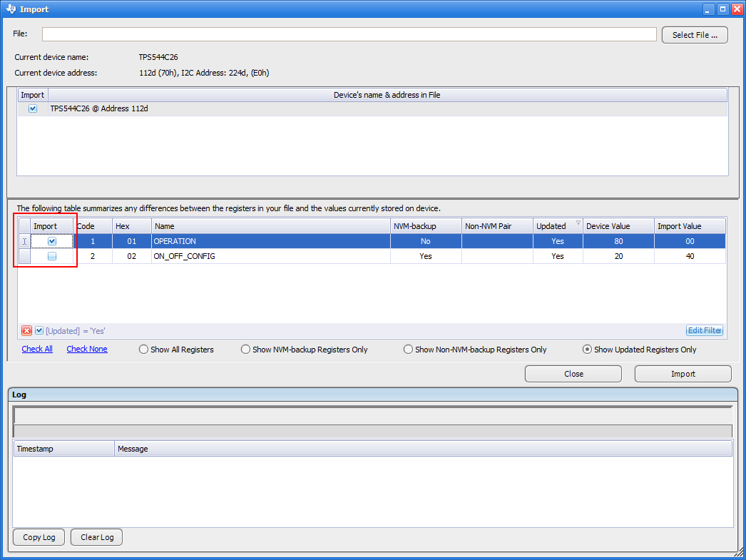This screenshot has width=746, height=560.
Task: Click the red X remove-filter icon
Action: coord(26,330)
